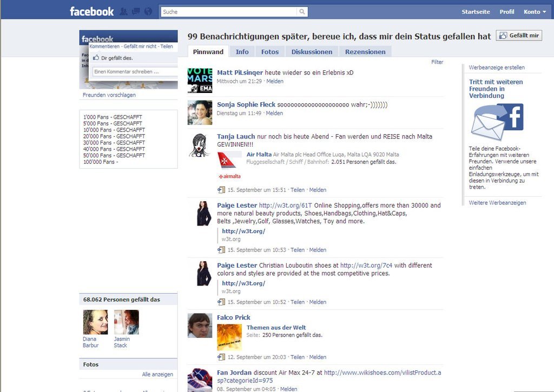Open the w3t.org/61T link in Paige's post
Image resolution: width=554 pixels, height=392 pixels.
(286, 205)
